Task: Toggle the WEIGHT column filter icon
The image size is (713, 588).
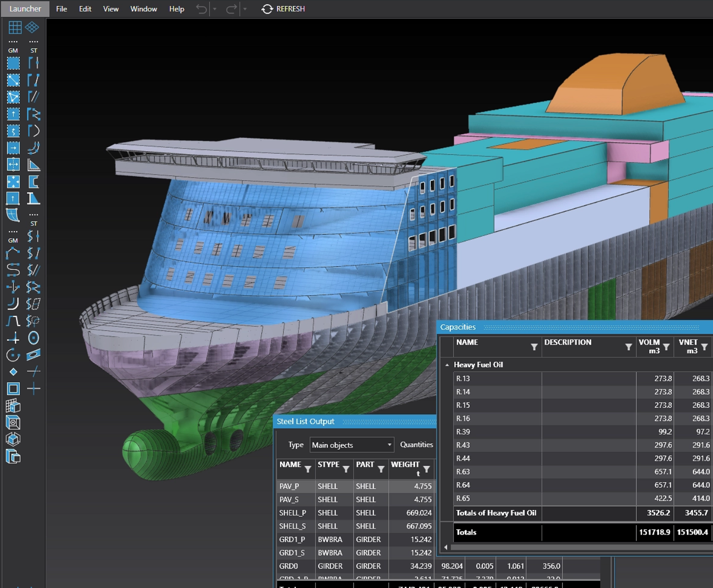Action: tap(426, 469)
